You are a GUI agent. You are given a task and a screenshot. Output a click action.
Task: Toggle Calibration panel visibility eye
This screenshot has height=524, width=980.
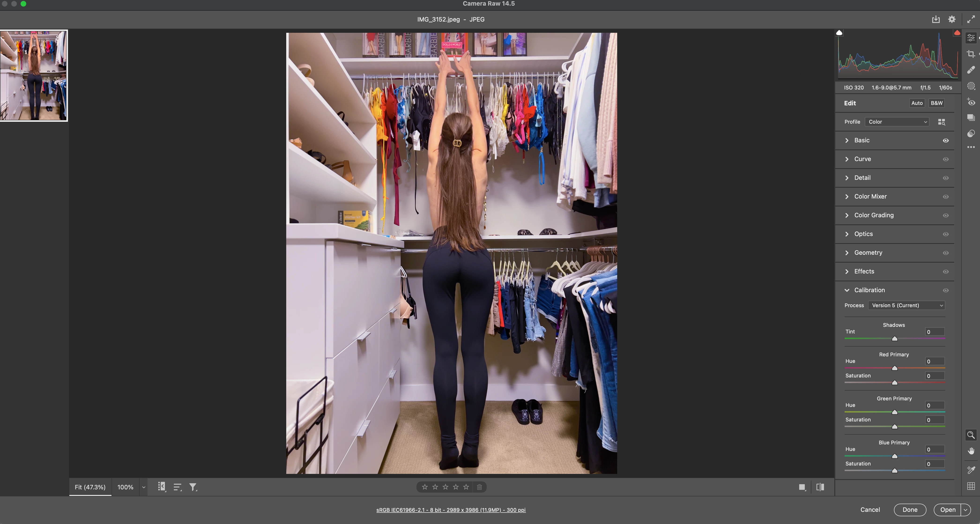(946, 290)
